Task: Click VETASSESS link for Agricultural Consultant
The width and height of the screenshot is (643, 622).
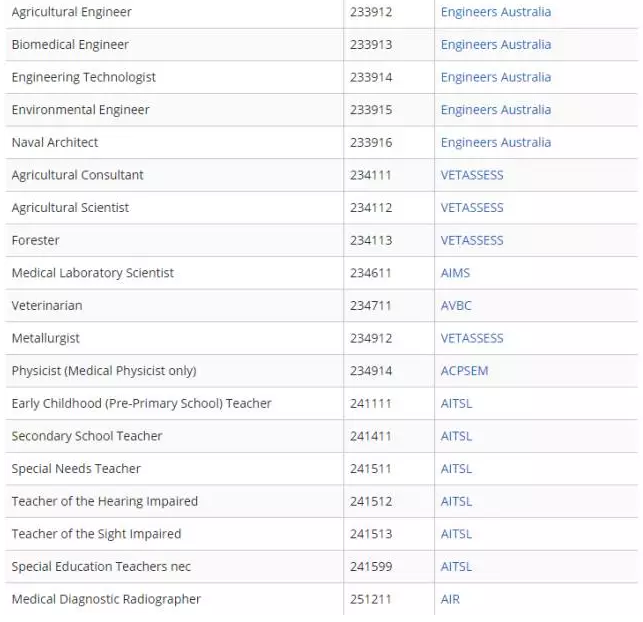Action: point(472,175)
